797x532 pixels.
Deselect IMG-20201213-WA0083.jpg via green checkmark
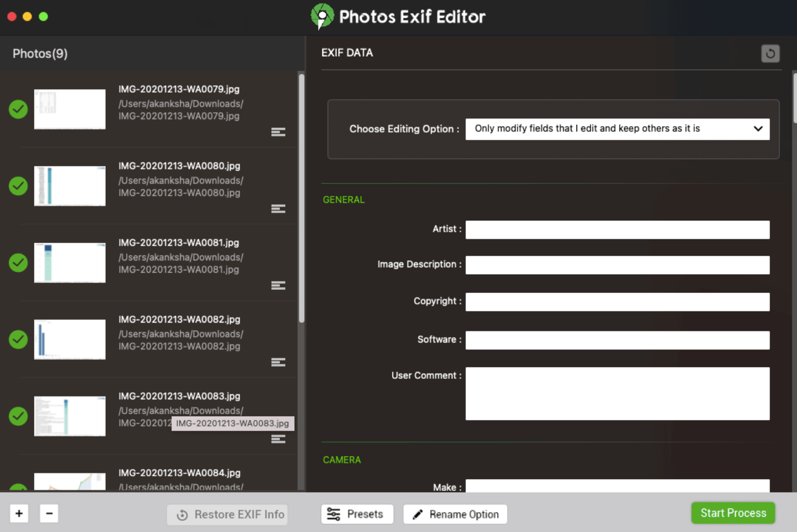pyautogui.click(x=18, y=416)
